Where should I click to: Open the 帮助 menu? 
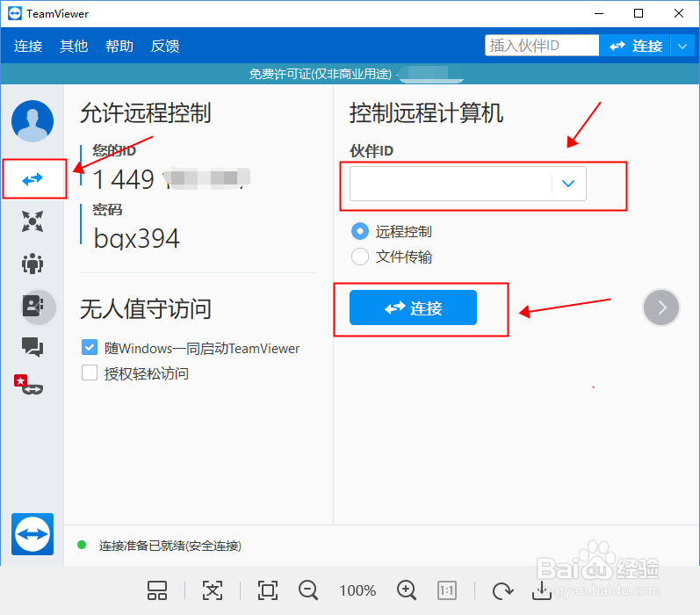[x=119, y=46]
